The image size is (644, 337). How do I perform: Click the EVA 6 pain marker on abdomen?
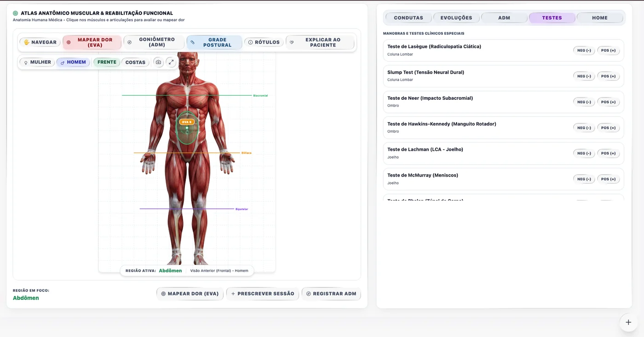pos(187,122)
